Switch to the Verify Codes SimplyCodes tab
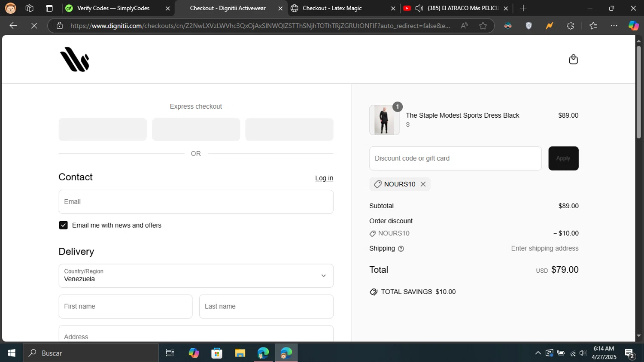The height and width of the screenshot is (362, 644). [113, 8]
